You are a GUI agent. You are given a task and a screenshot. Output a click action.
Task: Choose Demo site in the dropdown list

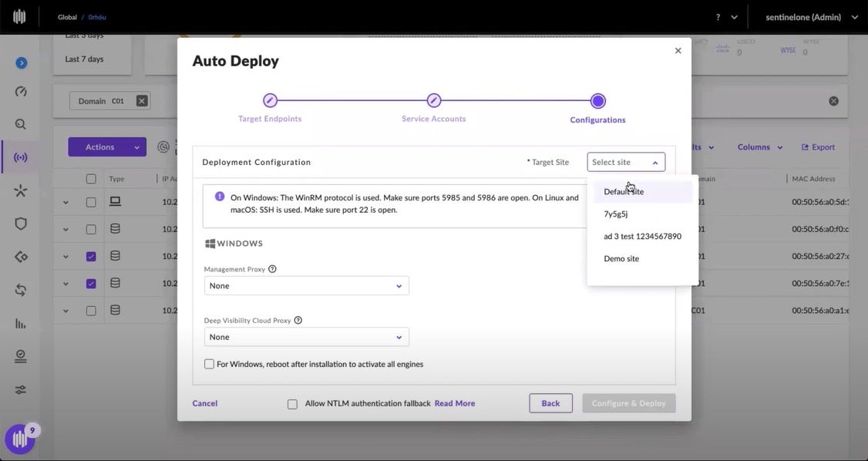pos(621,259)
